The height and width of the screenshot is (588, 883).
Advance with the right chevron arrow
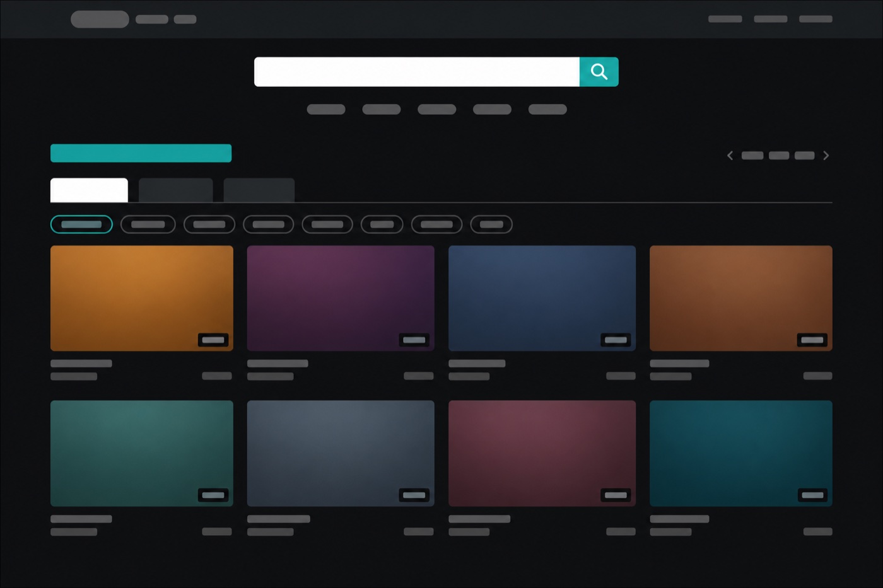pyautogui.click(x=826, y=156)
